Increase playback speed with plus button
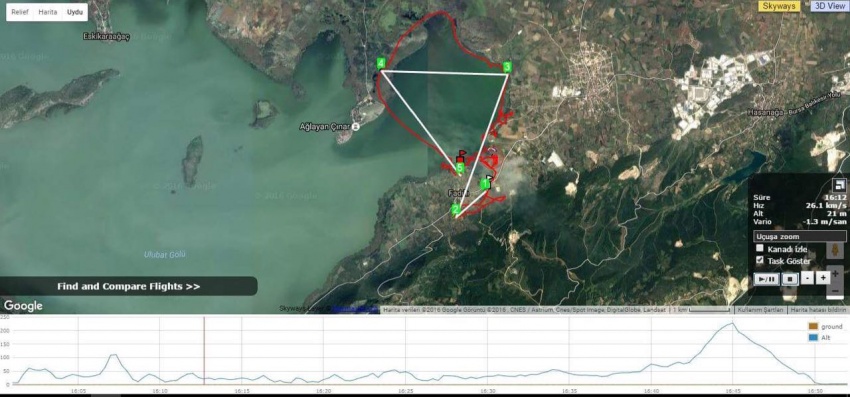Screen dimensions: 850x397 click(x=823, y=278)
